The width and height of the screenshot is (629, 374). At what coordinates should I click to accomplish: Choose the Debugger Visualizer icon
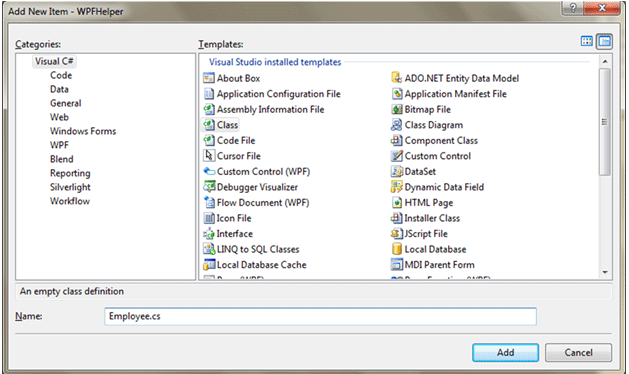(x=209, y=187)
